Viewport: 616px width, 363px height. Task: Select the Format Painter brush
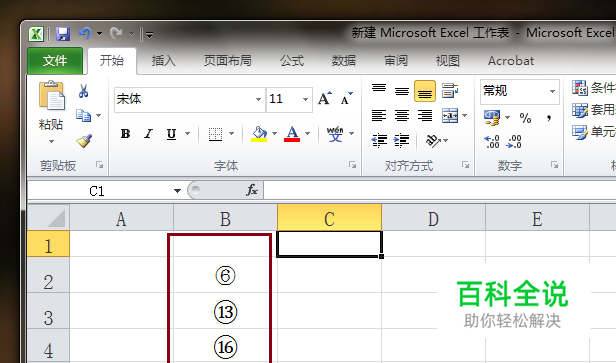pos(84,140)
